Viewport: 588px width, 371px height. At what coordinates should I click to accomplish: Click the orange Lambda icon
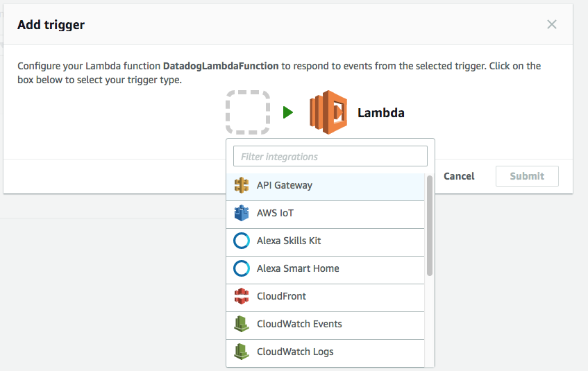coord(328,112)
